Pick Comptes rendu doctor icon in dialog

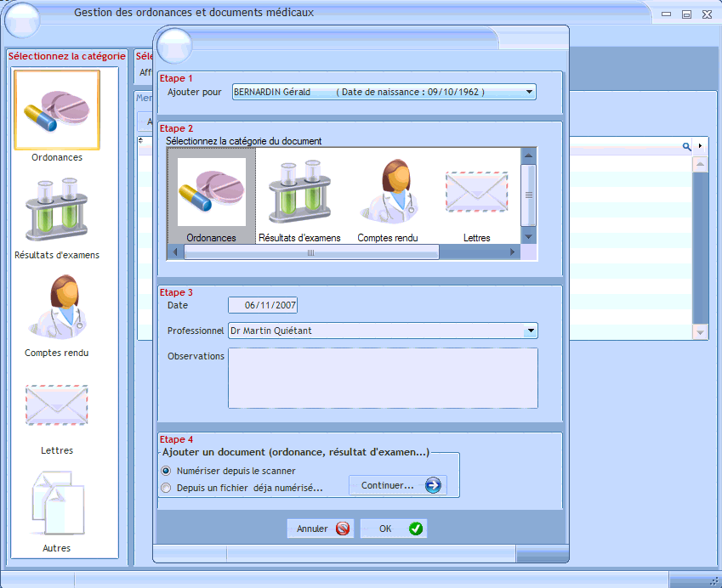[388, 194]
